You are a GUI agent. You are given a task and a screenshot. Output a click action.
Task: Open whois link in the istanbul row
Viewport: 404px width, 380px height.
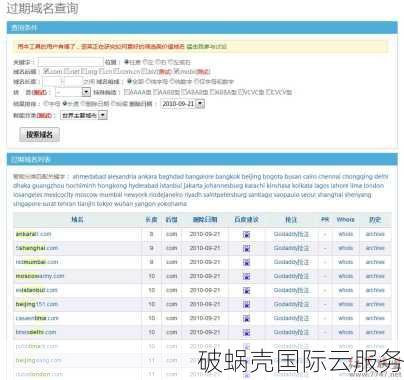345,290
